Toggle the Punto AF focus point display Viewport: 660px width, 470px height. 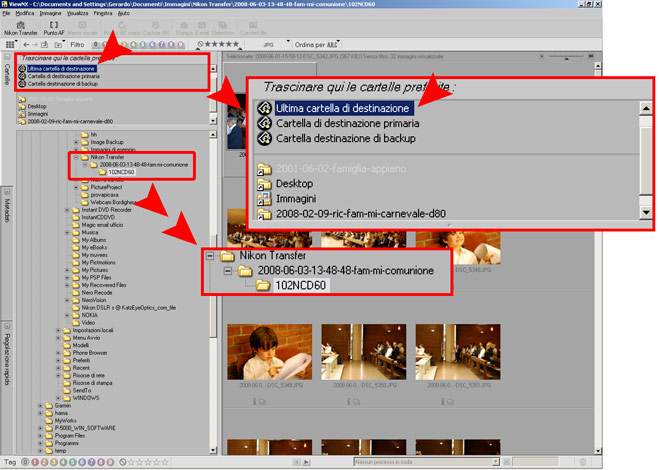(x=54, y=29)
